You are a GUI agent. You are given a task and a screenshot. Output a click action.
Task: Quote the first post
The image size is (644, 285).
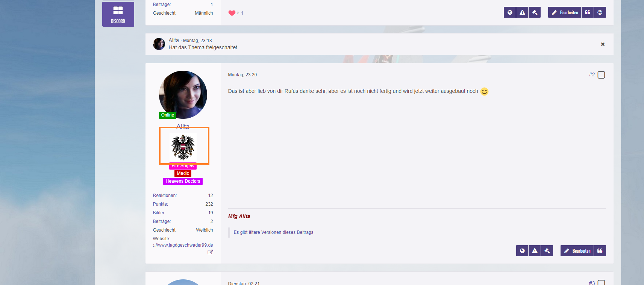coord(588,12)
